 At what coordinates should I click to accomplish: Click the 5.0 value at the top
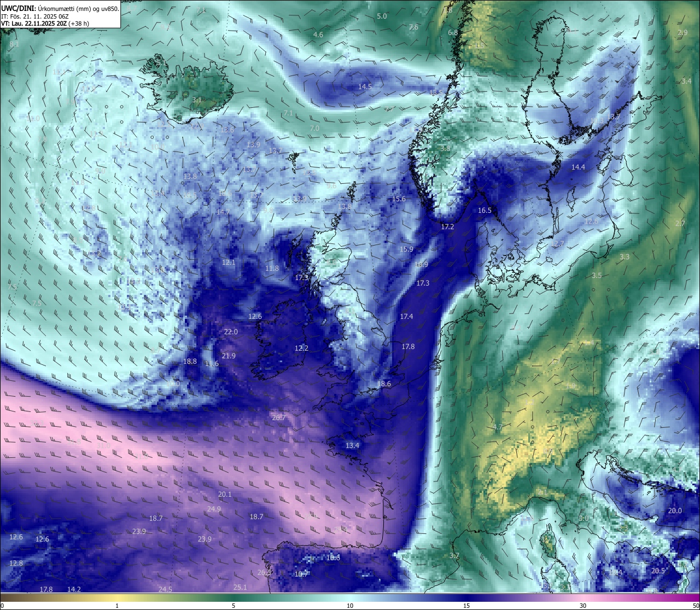click(x=382, y=16)
